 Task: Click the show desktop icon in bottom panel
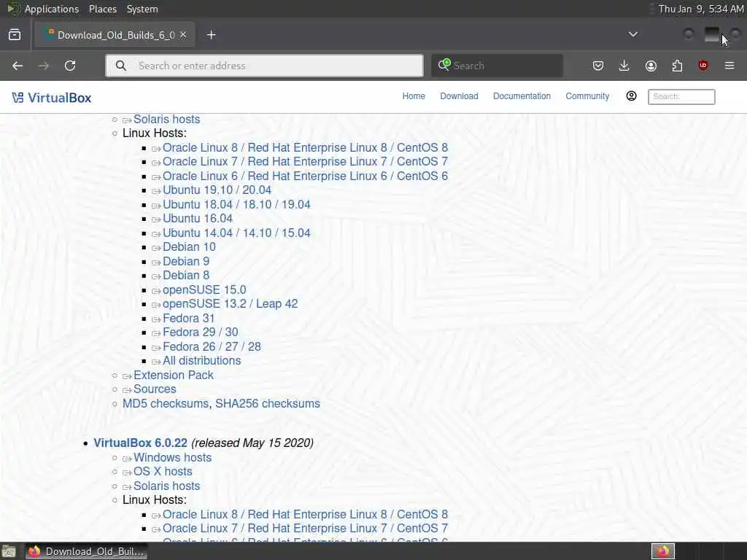tap(9, 551)
